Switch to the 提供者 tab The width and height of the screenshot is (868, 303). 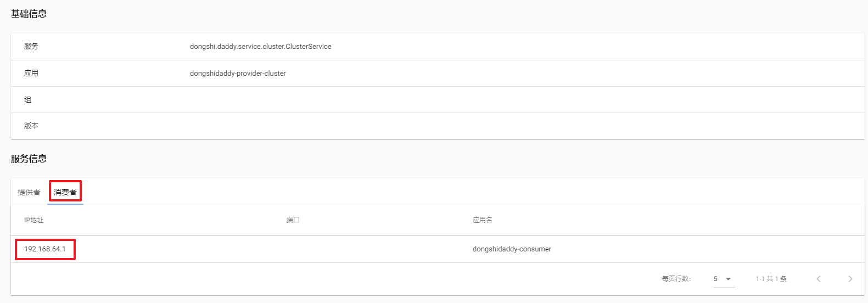[x=29, y=192]
